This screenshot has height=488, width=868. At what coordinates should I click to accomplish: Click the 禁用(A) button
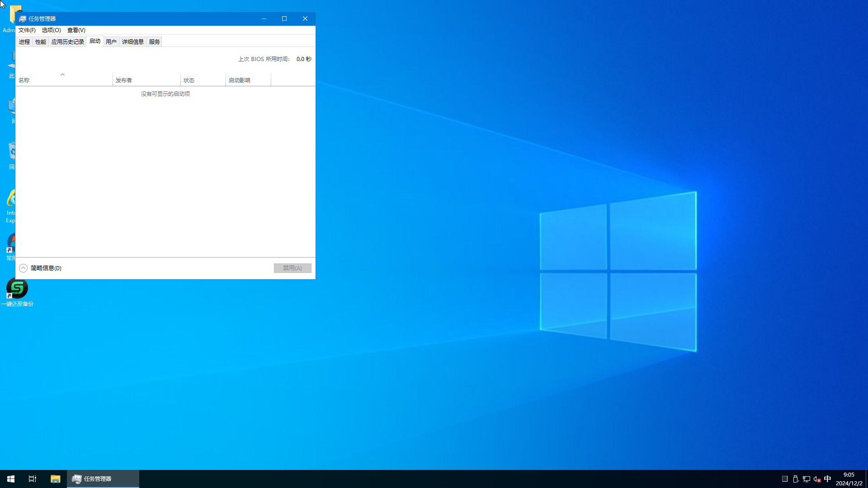click(292, 268)
